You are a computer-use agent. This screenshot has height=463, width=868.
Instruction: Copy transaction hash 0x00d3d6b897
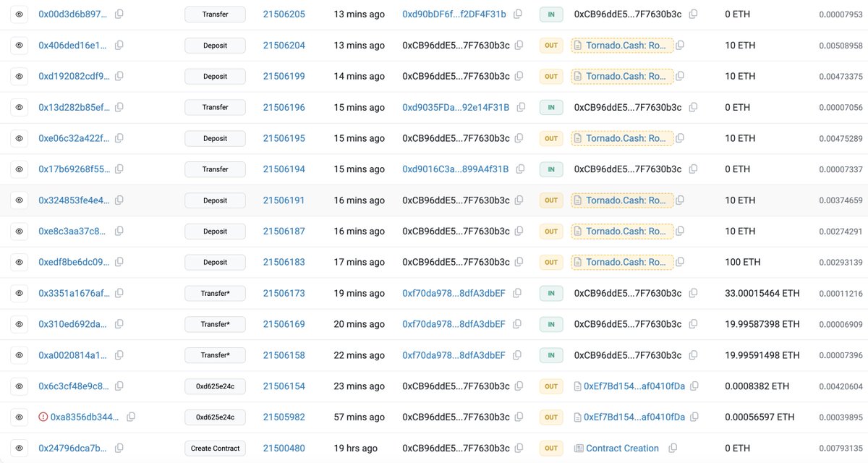[x=119, y=14]
